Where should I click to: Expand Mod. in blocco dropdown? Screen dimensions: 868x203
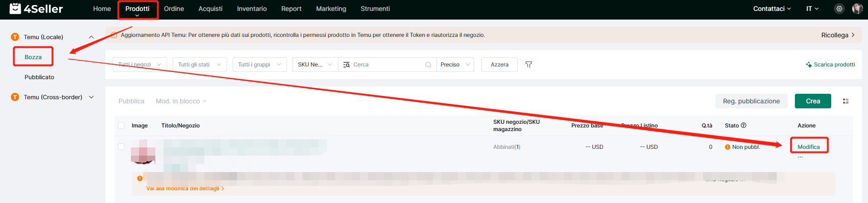point(181,101)
